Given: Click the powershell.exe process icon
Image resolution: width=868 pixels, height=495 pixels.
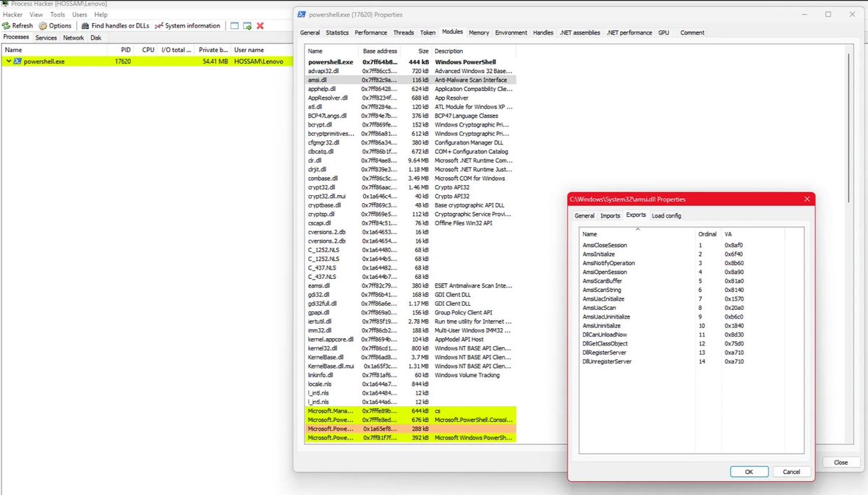Looking at the screenshot, I should [x=17, y=61].
